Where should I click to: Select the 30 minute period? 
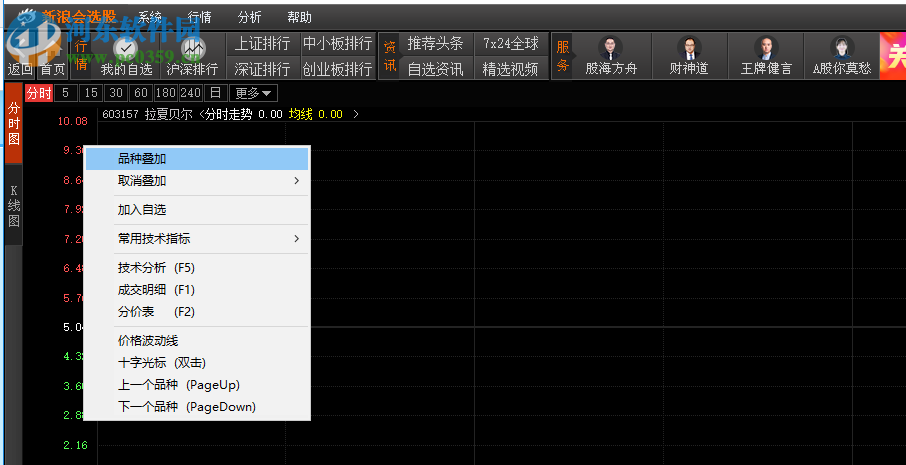[x=116, y=93]
